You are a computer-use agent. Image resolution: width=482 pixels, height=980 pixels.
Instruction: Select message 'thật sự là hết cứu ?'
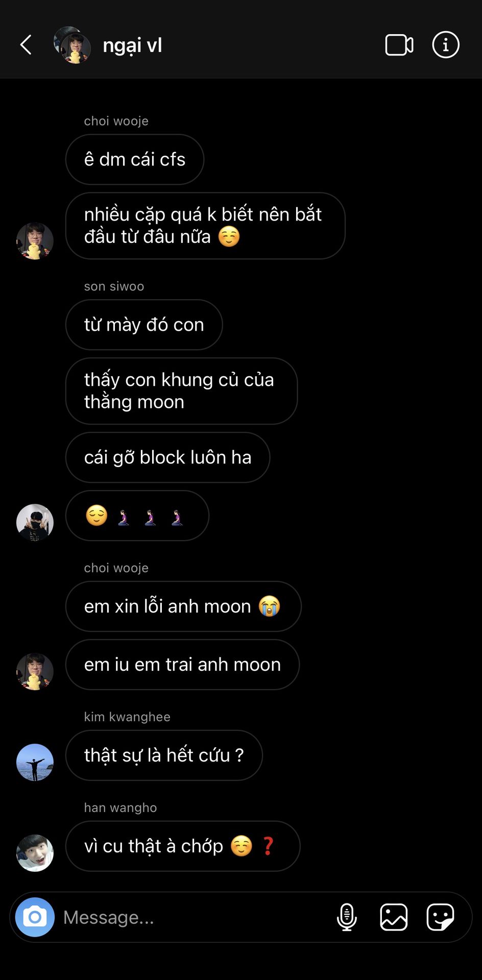(164, 755)
